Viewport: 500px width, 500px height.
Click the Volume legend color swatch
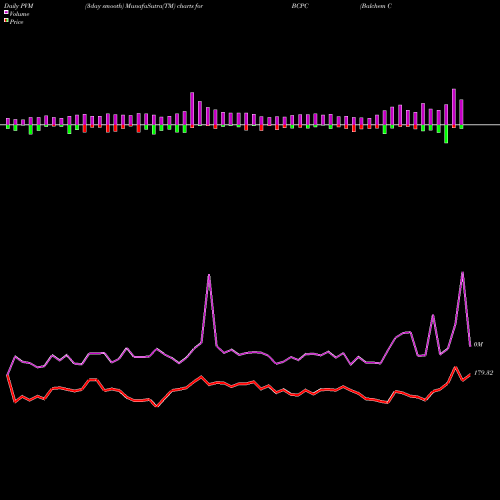point(6,12)
